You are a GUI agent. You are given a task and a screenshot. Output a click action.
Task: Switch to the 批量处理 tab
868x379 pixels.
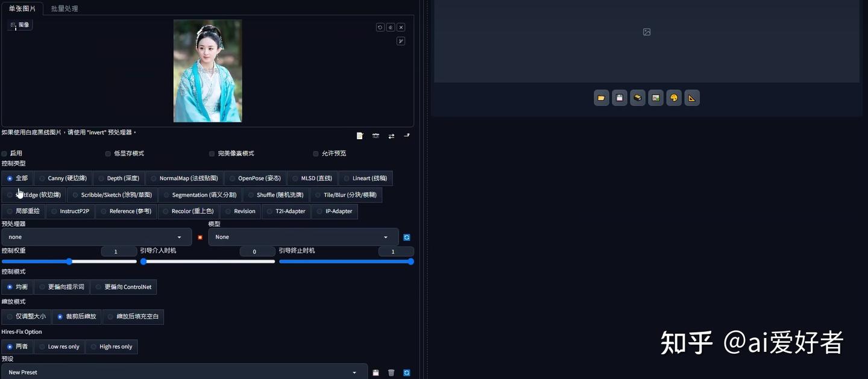point(64,8)
